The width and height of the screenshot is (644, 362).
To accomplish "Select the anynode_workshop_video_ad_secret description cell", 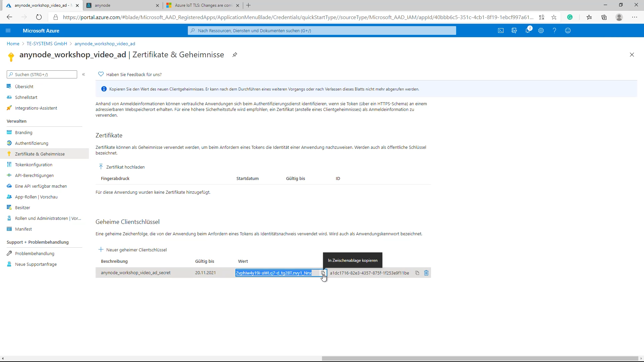I will (136, 273).
